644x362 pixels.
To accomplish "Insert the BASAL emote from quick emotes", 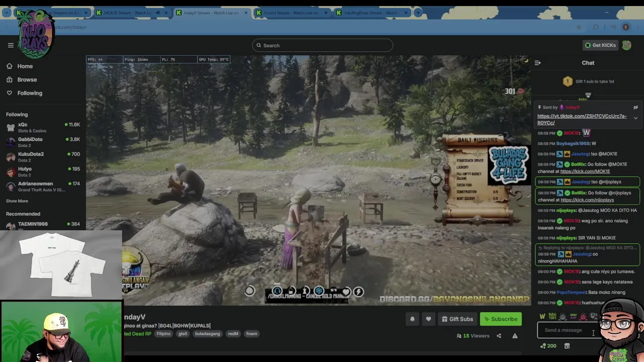I will 552,316.
